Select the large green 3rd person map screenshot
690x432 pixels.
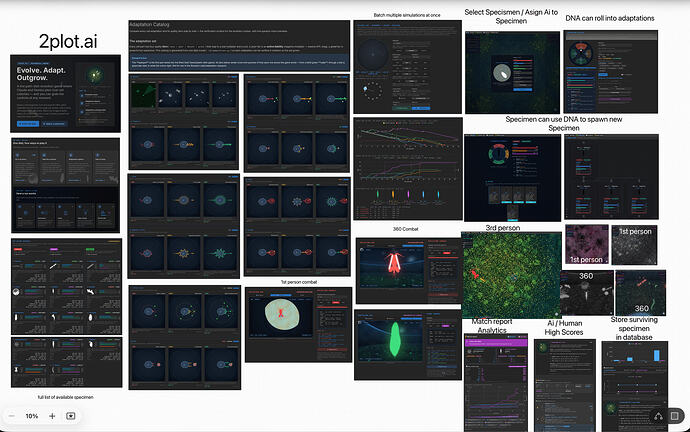point(511,275)
